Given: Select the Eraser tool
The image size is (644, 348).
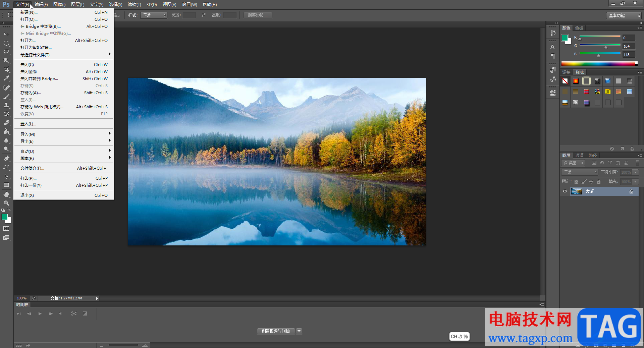Looking at the screenshot, I should (6, 123).
